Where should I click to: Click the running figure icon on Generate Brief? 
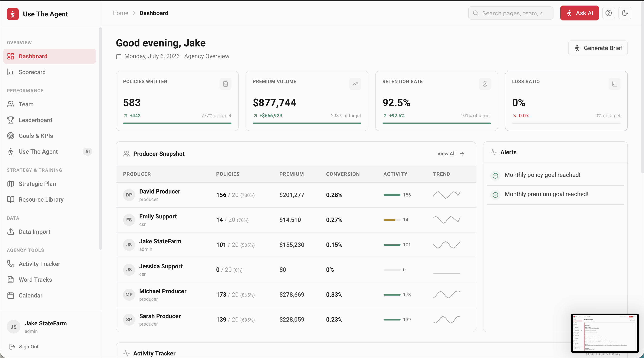click(577, 48)
